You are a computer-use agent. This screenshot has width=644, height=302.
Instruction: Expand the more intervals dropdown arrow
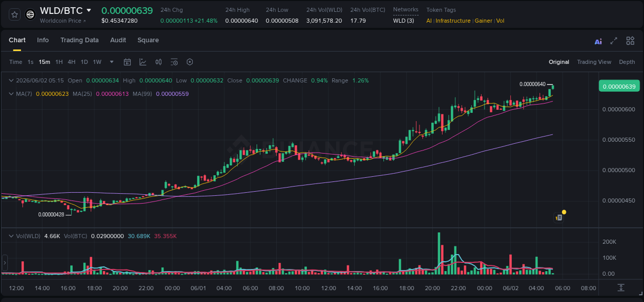tap(112, 62)
